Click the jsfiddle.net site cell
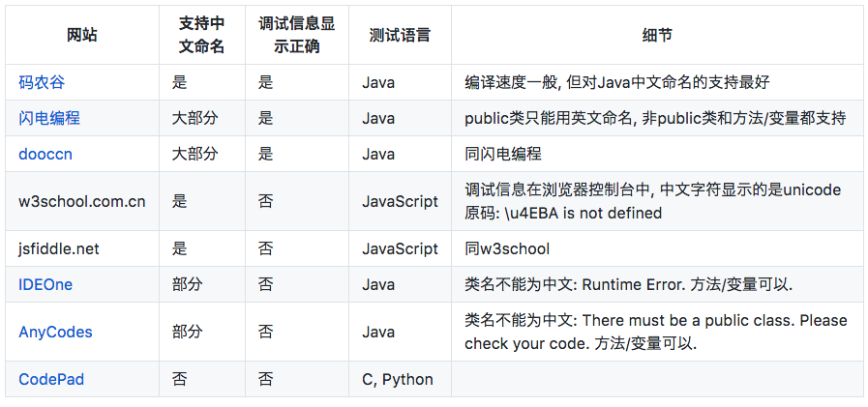Image resolution: width=868 pixels, height=407 pixels. point(59,248)
